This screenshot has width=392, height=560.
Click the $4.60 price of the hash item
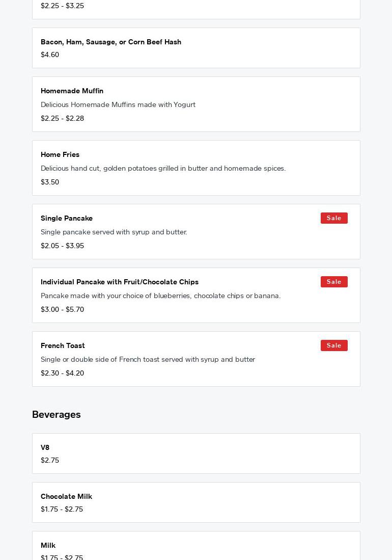[x=50, y=55]
